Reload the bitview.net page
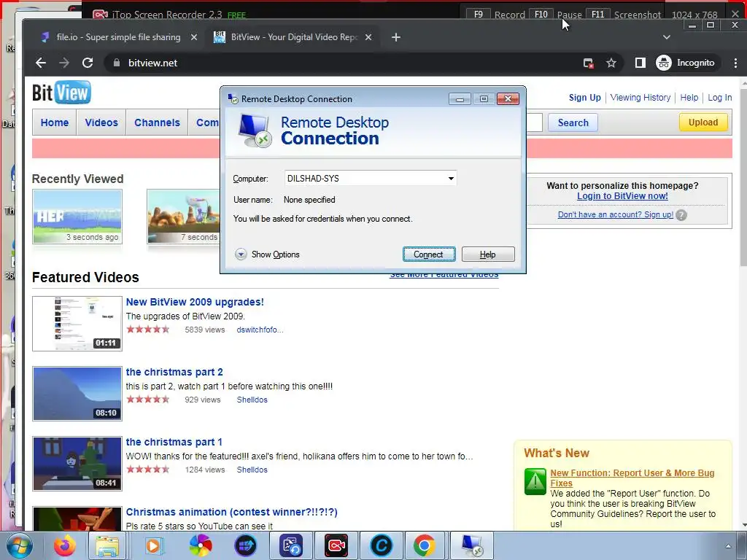Viewport: 747px width, 560px height. tap(88, 63)
